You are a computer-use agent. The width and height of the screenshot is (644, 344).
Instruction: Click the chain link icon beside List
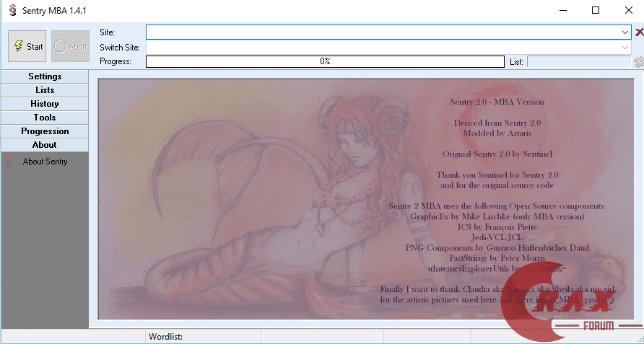(x=639, y=62)
